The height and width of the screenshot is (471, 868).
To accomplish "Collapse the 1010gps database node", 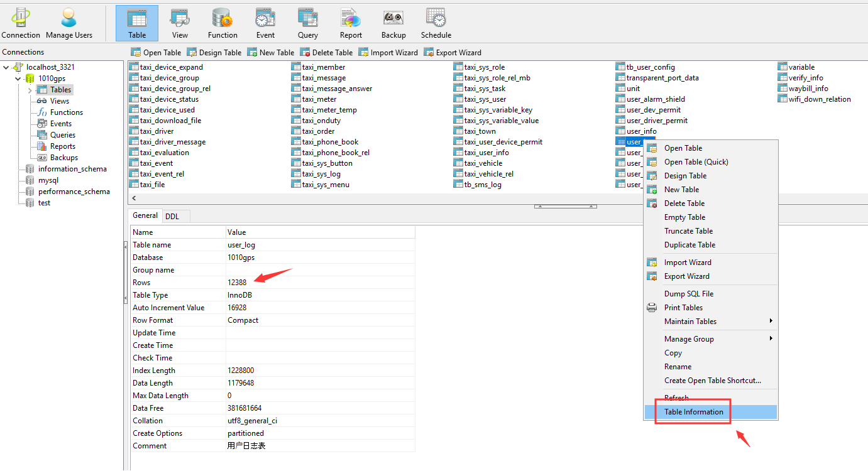I will (x=18, y=78).
